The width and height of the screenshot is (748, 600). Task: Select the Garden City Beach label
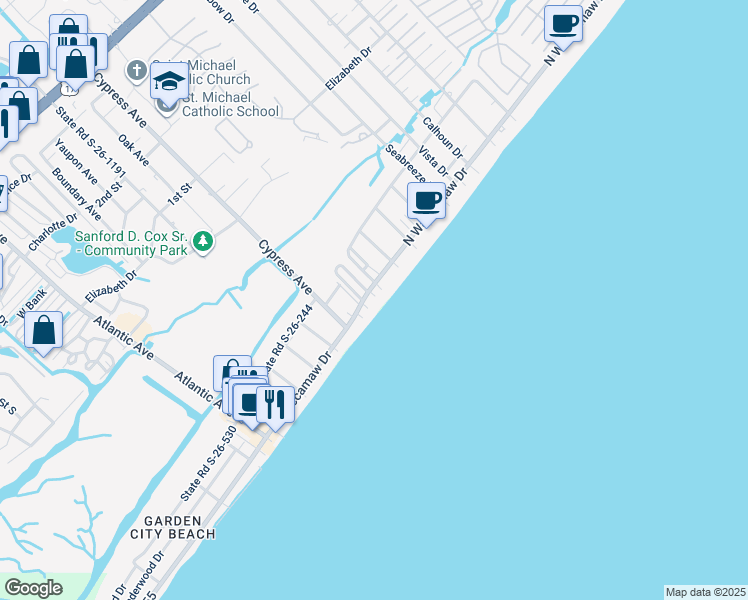(x=173, y=528)
